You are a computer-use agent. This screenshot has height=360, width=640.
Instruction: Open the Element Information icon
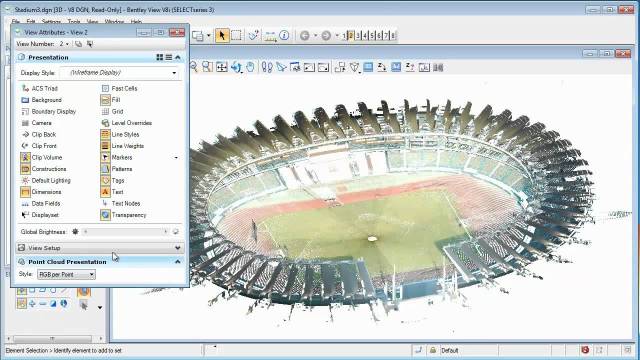284,36
